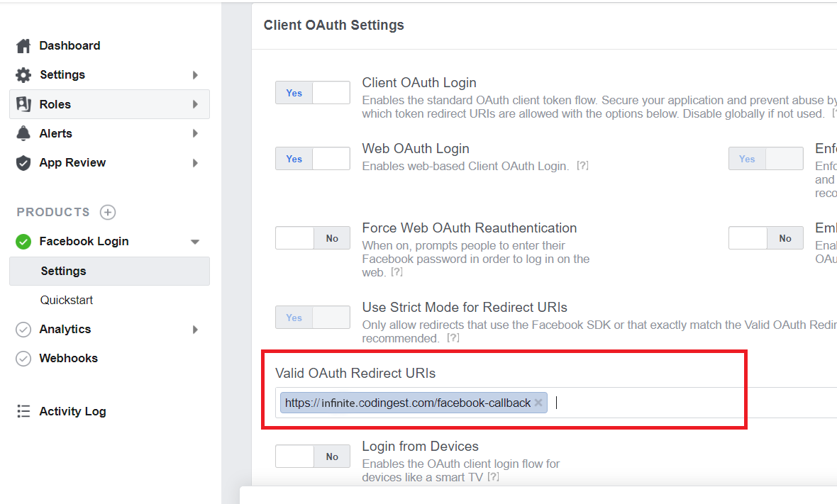Expand the Roles submenu arrow
This screenshot has height=504, width=837.
click(x=195, y=104)
